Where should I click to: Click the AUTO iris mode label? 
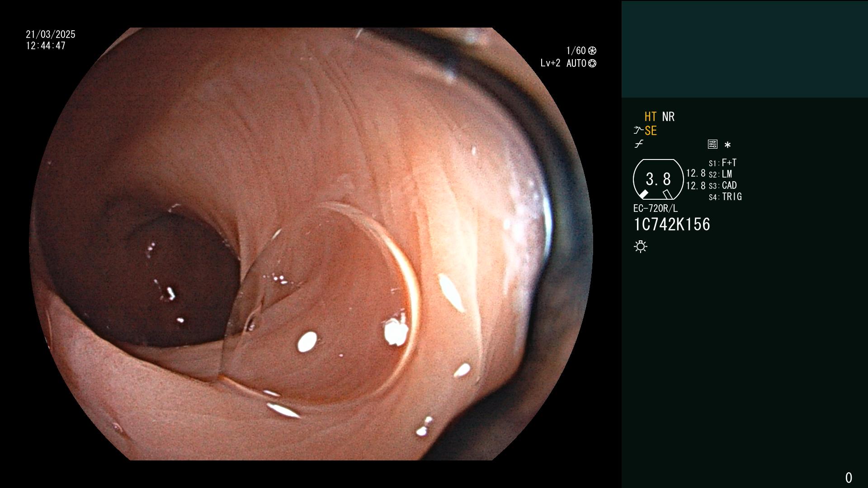[x=576, y=63]
